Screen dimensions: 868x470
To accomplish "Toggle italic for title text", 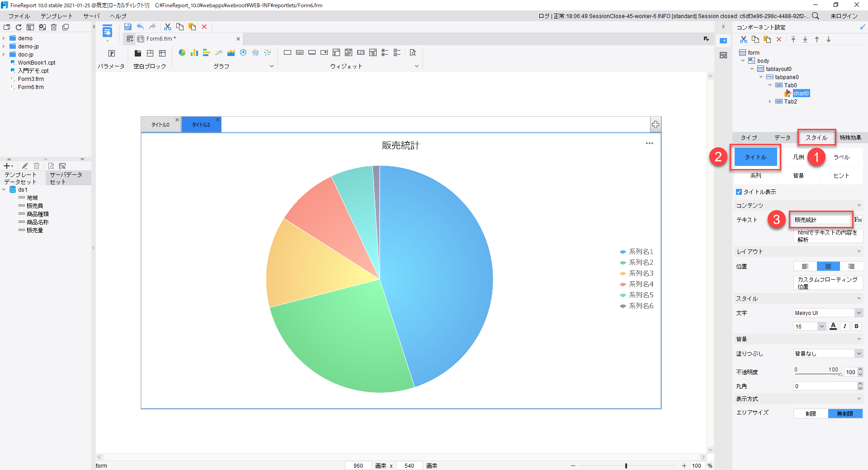I will pos(845,326).
